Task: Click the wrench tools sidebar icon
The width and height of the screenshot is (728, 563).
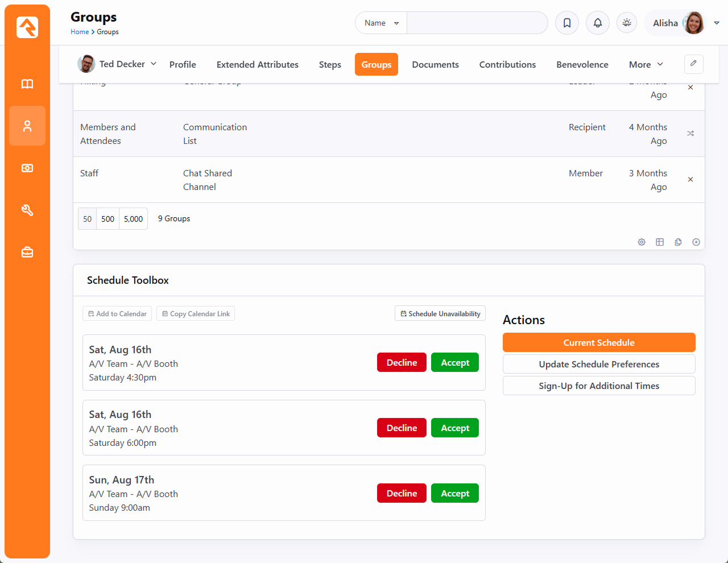Action: 27,210
